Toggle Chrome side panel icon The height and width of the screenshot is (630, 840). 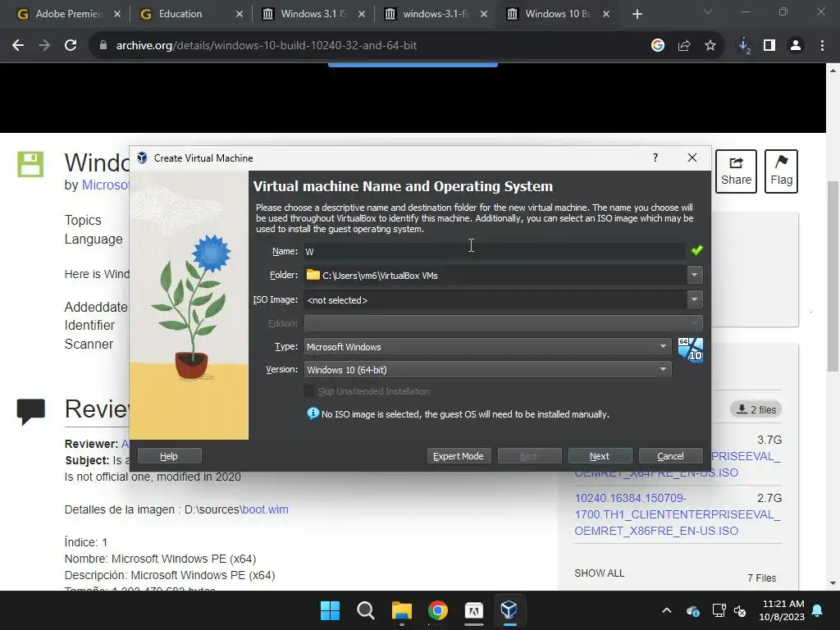coord(769,46)
